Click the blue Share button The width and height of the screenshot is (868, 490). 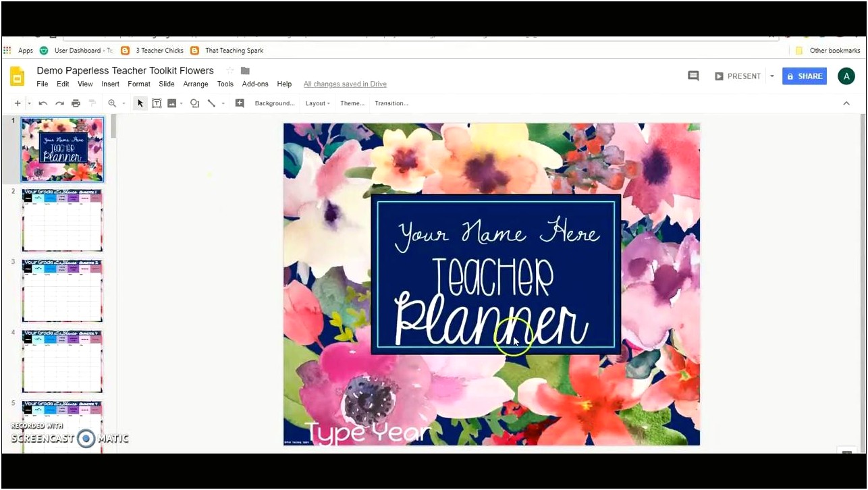pos(805,76)
